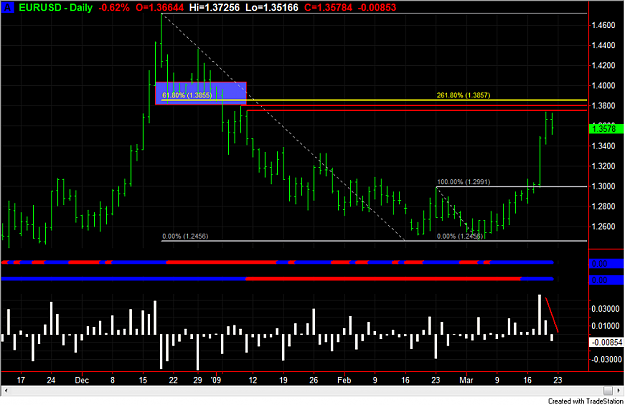Click the 1.3000 price axis label
This screenshot has height=405, width=625.
pyautogui.click(x=603, y=186)
